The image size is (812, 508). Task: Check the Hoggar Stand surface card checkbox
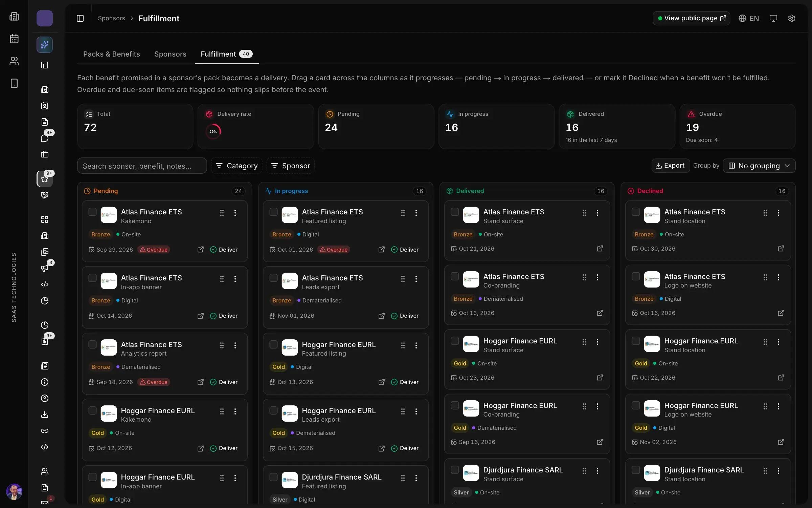coord(455,341)
